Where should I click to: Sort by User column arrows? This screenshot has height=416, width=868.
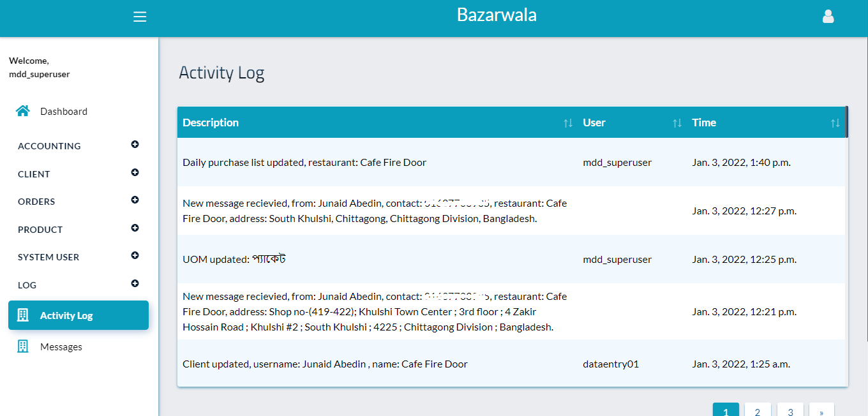[x=677, y=123]
